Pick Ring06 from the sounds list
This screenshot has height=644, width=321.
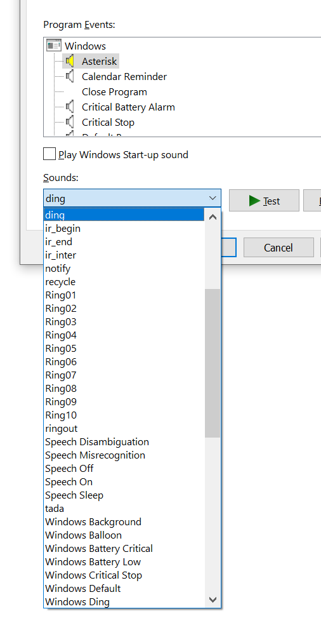(x=124, y=362)
